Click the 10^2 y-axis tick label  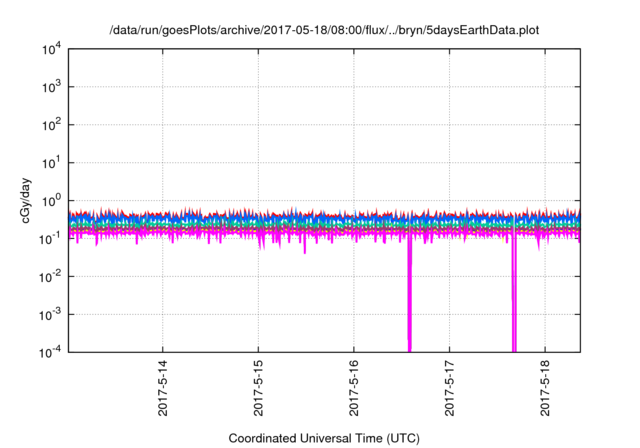pyautogui.click(x=51, y=125)
